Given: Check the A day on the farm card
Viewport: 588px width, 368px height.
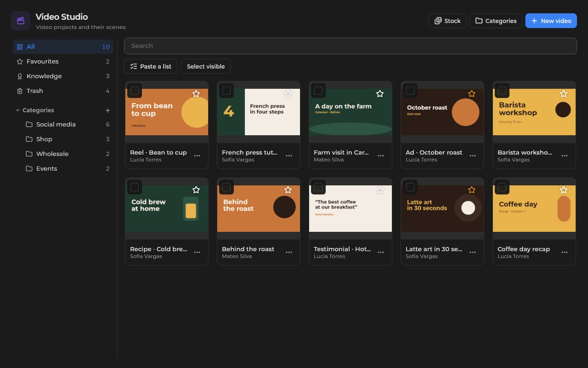Looking at the screenshot, I should (x=318, y=91).
